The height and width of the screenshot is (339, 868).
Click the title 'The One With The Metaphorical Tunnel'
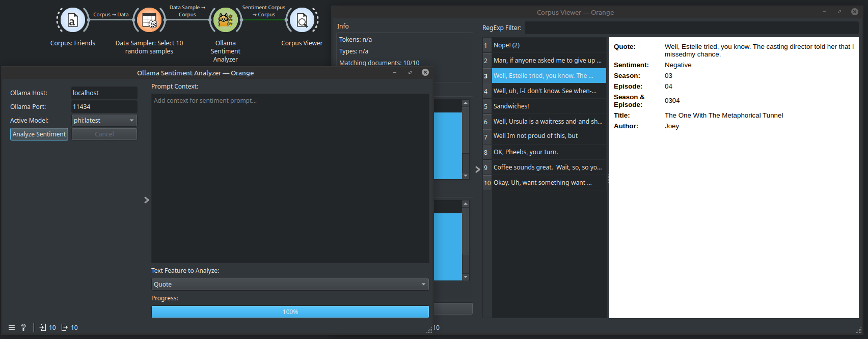pos(724,116)
